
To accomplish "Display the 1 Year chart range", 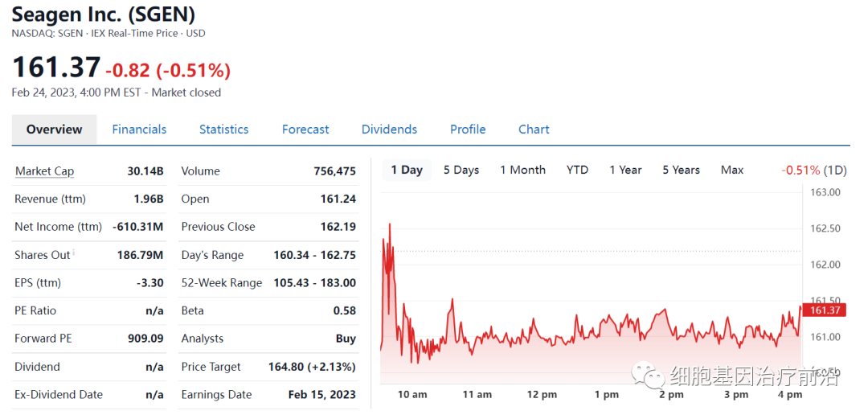I will [625, 170].
